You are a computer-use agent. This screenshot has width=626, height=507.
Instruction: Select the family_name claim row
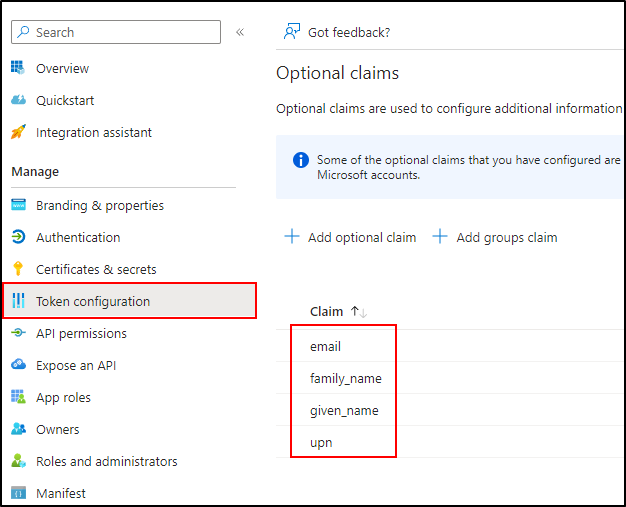point(345,378)
